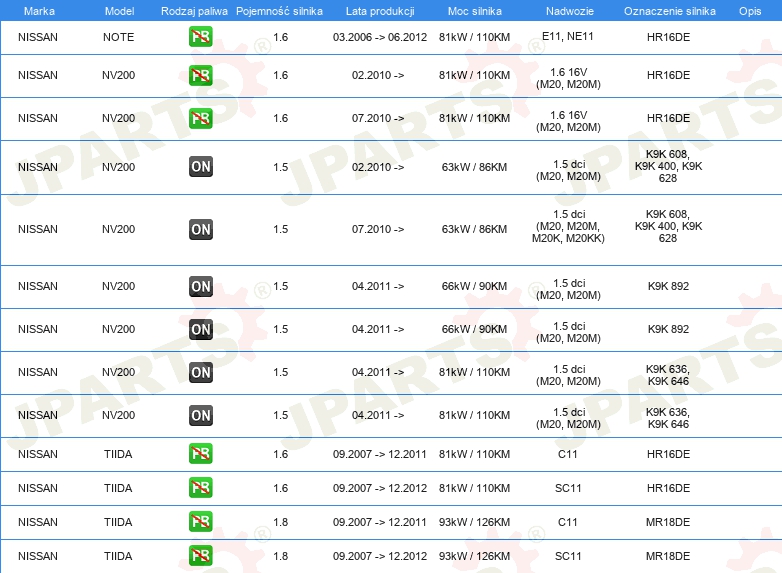
Task: Click petrol icon for TIIDA SC11 MR18DE
Action: (200, 556)
